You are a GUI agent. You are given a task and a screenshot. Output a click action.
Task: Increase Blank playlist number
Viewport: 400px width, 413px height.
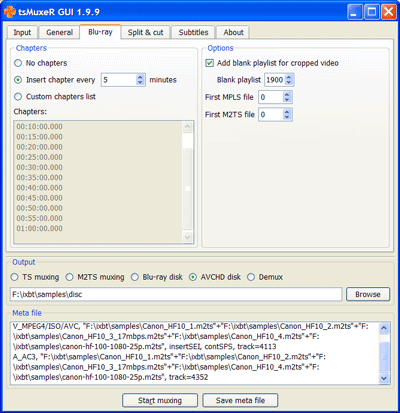tap(289, 77)
